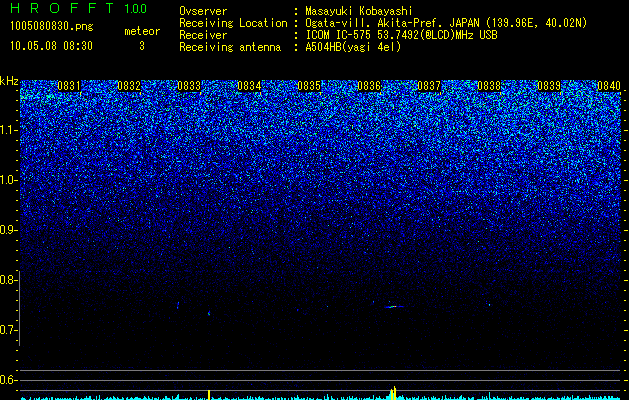Click the ICOM IC-575 receiver text
629x400 pixels.
pos(401,35)
